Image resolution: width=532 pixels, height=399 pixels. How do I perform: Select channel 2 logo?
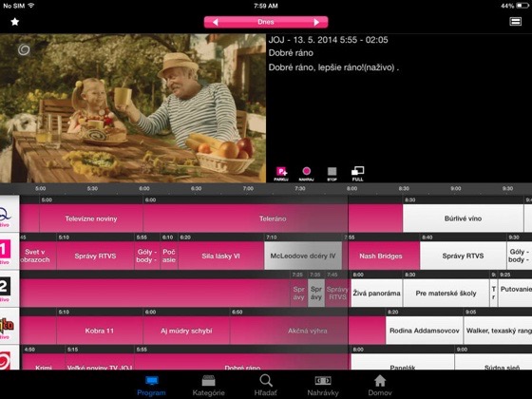tap(9, 289)
